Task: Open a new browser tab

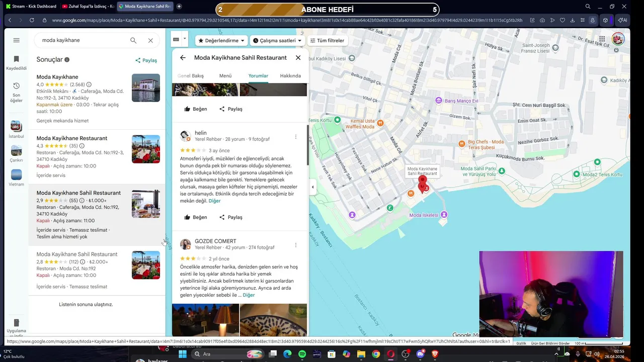Action: point(179,7)
